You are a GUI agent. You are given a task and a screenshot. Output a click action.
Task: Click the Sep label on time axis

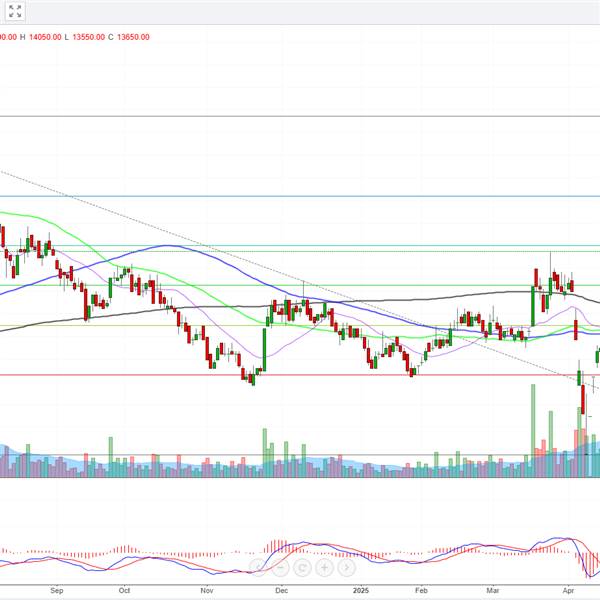57,590
